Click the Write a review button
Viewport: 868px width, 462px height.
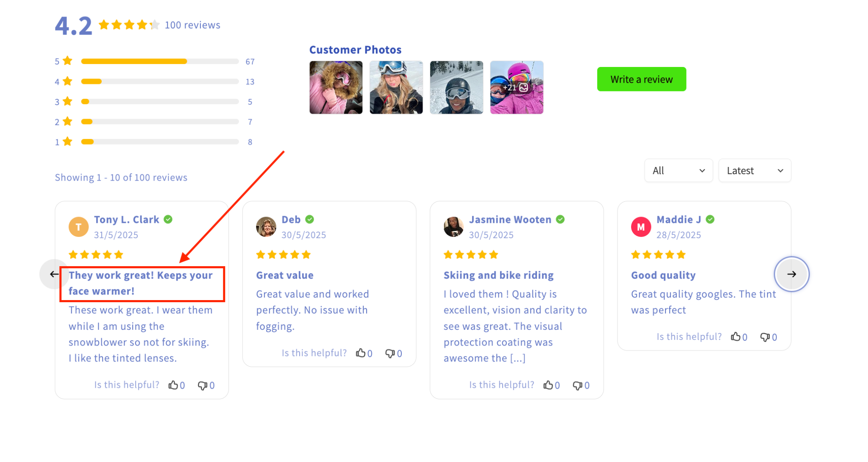(x=641, y=79)
